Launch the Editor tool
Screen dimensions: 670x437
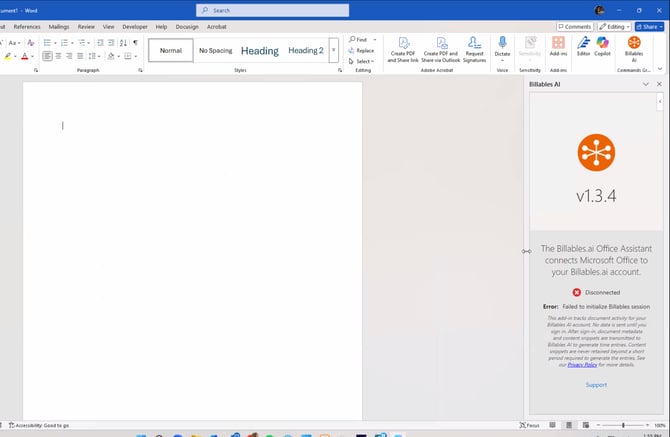pos(583,46)
